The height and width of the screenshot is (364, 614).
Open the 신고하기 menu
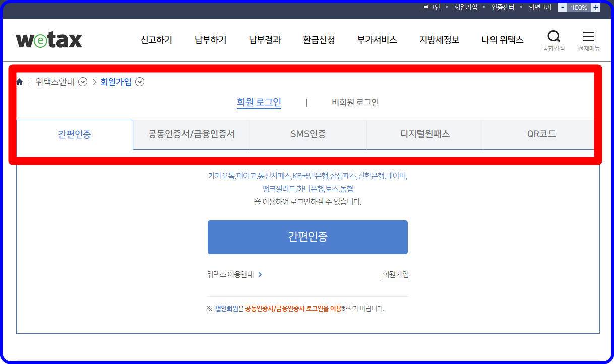[x=156, y=40]
